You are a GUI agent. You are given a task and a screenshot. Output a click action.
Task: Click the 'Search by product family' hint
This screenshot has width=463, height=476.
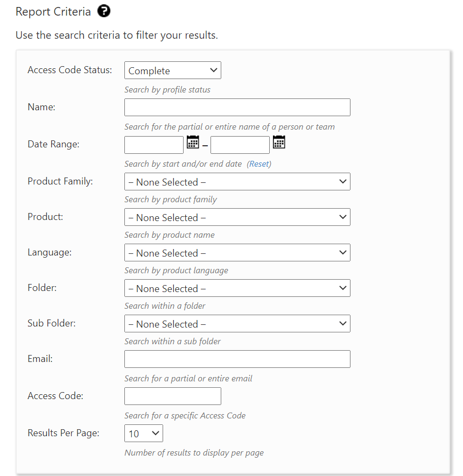[171, 200]
